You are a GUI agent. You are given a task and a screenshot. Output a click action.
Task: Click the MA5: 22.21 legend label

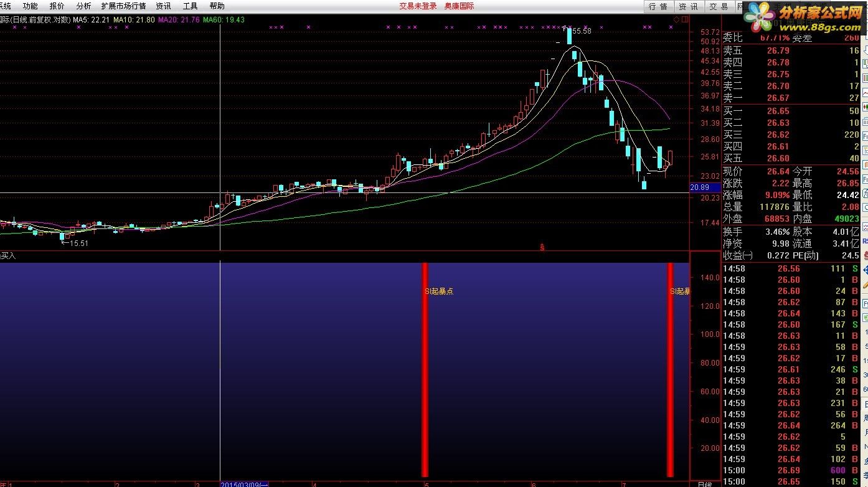pos(92,20)
